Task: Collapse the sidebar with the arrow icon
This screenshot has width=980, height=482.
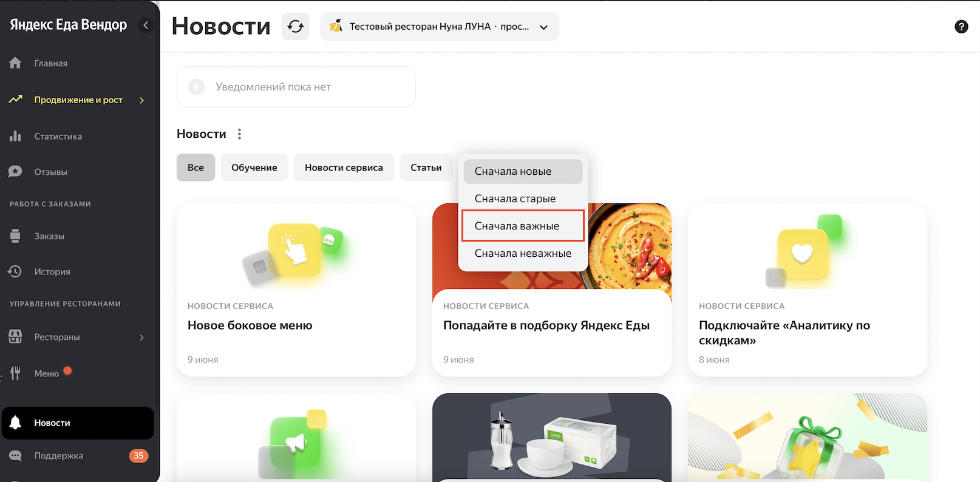Action: click(x=146, y=25)
